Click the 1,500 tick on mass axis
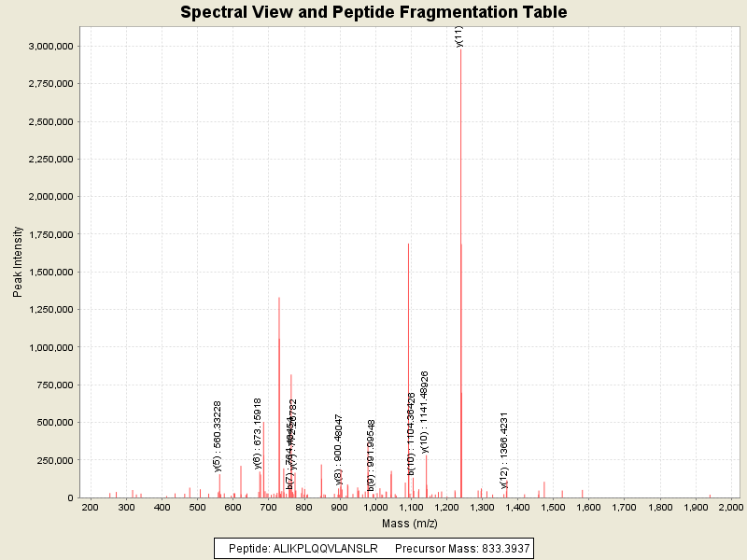The width and height of the screenshot is (747, 560). tap(553, 507)
